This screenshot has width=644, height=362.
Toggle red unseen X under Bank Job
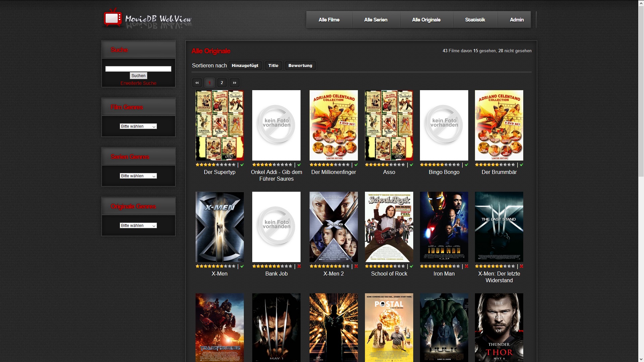pos(299,266)
